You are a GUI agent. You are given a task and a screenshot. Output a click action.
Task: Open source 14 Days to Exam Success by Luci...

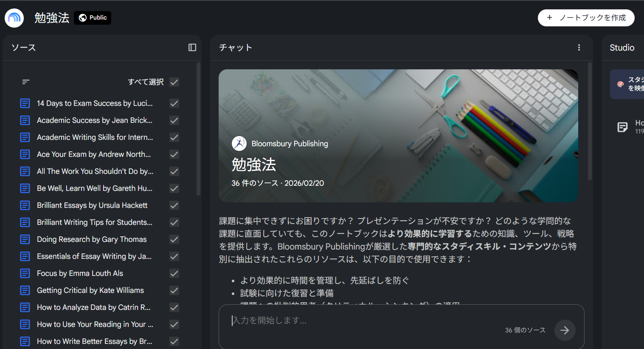(95, 103)
